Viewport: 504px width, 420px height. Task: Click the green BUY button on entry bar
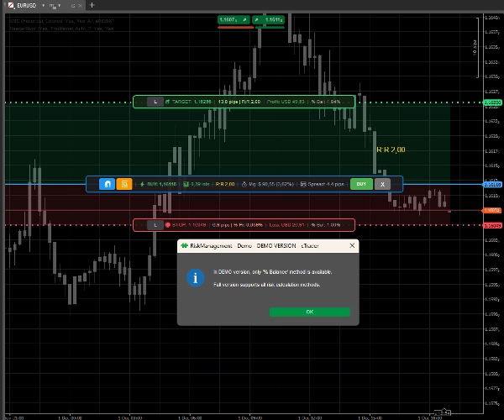pyautogui.click(x=361, y=184)
